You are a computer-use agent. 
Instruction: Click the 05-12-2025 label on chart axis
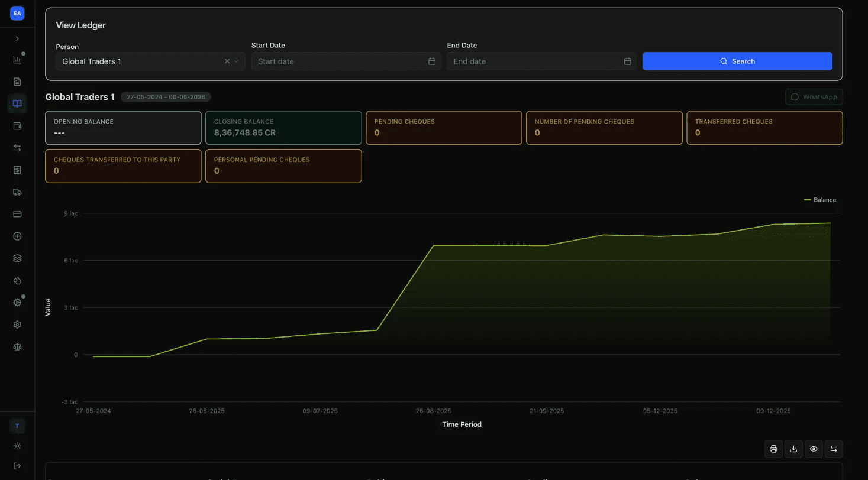pos(660,411)
